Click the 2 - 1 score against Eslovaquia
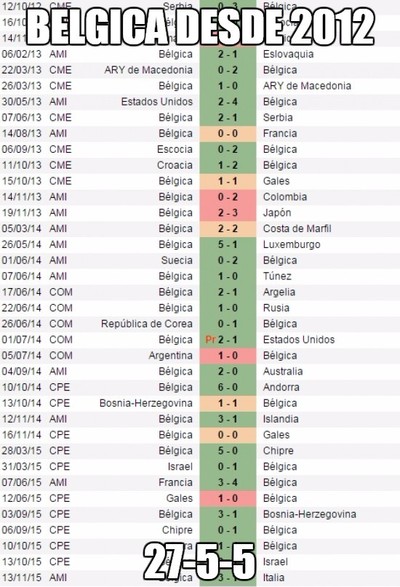This screenshot has width=400, height=587. (x=228, y=54)
